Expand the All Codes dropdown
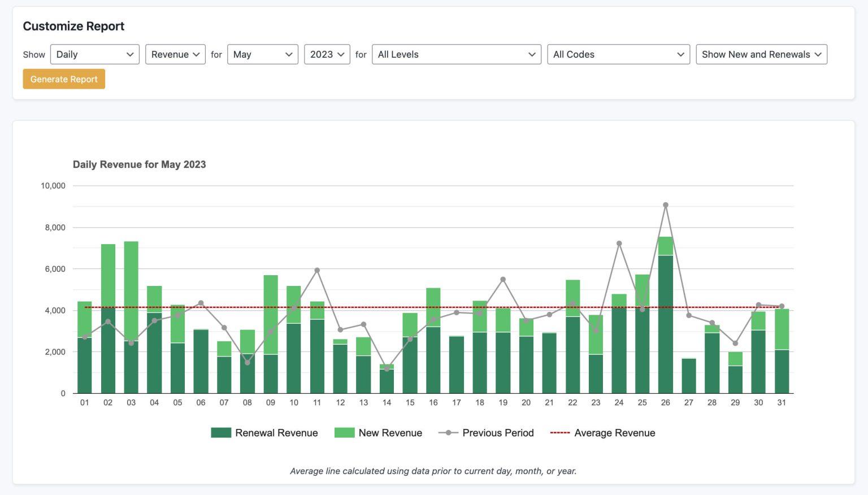The height and width of the screenshot is (495, 868). pos(618,54)
